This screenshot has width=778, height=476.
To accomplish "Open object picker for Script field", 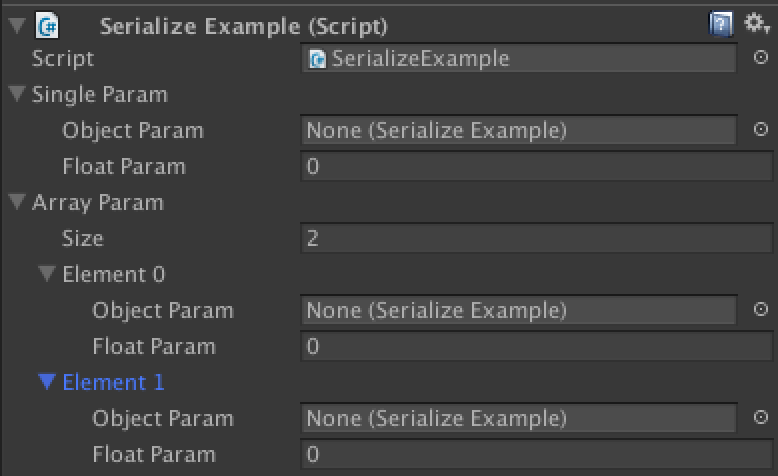I will pyautogui.click(x=761, y=58).
